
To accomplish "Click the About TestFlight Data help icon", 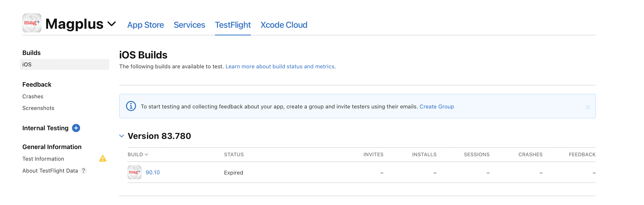I will (x=84, y=171).
